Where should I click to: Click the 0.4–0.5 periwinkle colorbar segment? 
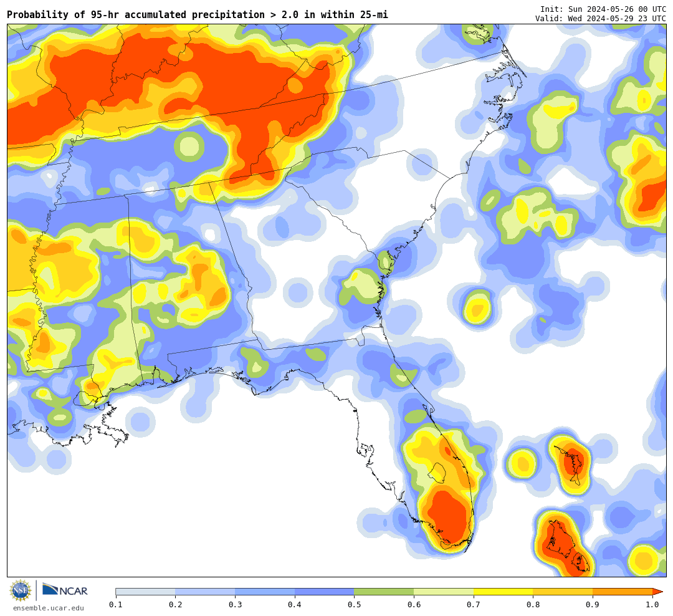click(x=325, y=592)
